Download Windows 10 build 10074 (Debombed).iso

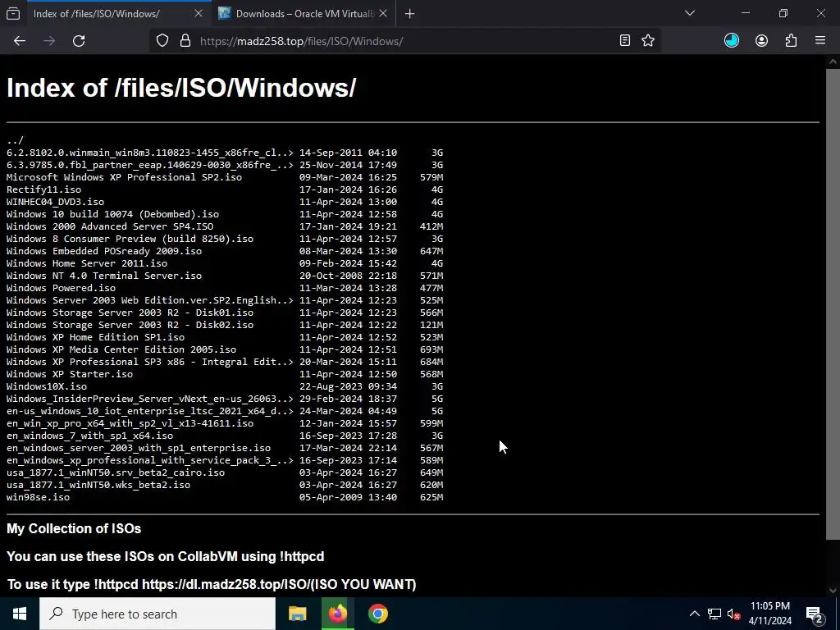coord(112,214)
